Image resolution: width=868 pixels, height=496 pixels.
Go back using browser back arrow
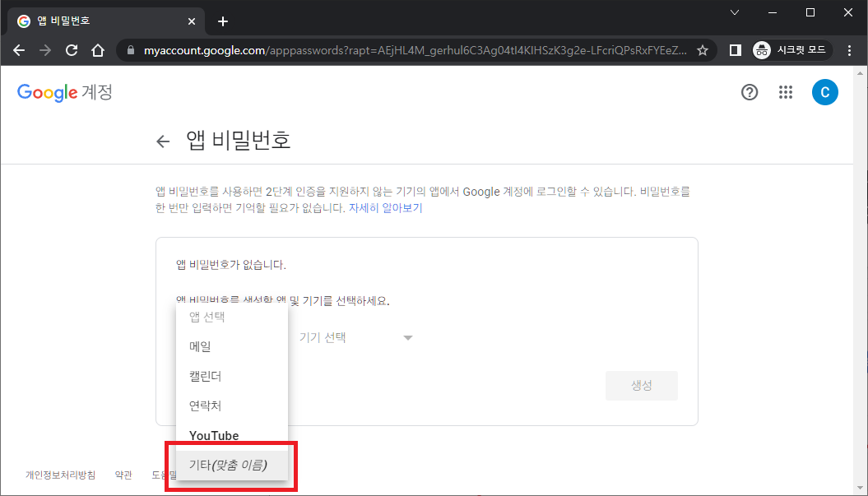pos(19,50)
